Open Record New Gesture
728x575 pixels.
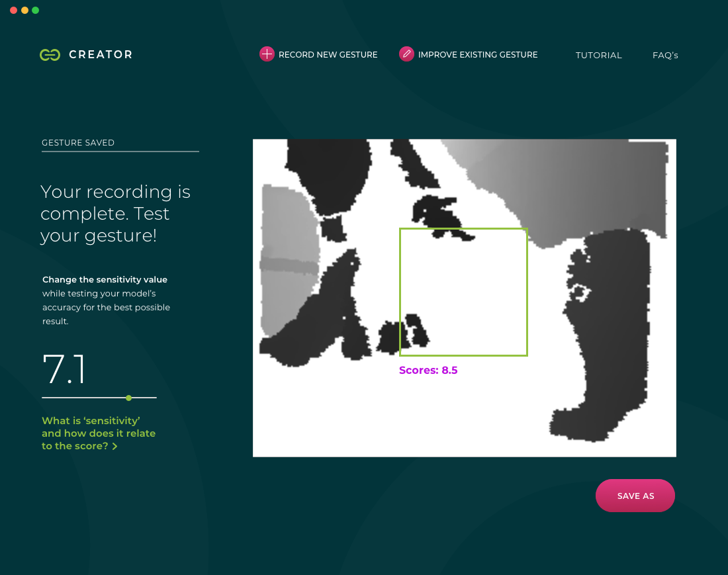click(318, 54)
